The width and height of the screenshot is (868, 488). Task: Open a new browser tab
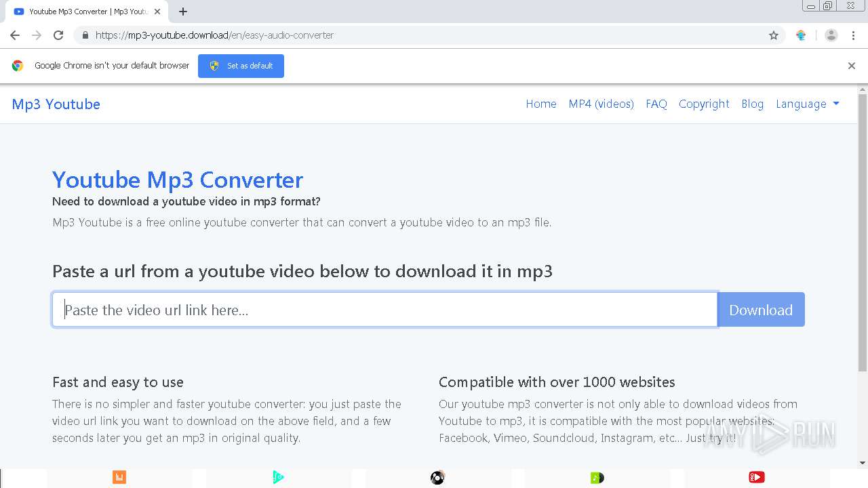click(x=183, y=12)
